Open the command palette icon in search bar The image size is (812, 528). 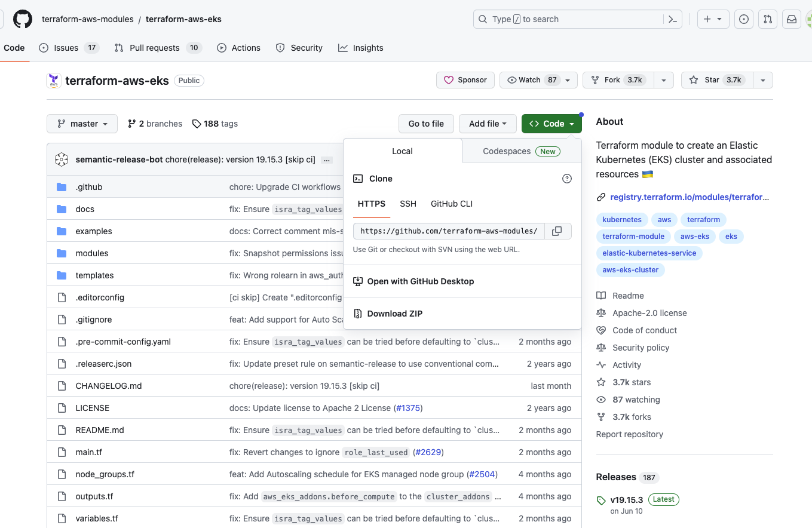click(x=672, y=19)
